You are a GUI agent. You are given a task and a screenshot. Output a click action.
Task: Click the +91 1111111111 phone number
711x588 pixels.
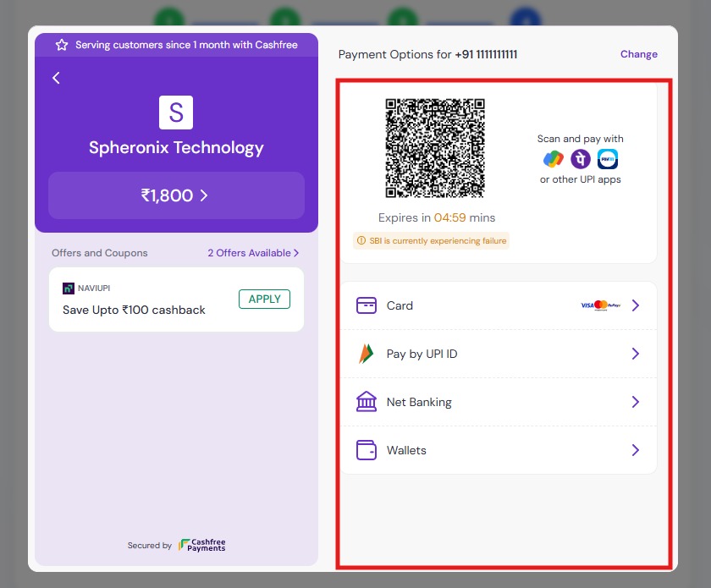coord(486,54)
